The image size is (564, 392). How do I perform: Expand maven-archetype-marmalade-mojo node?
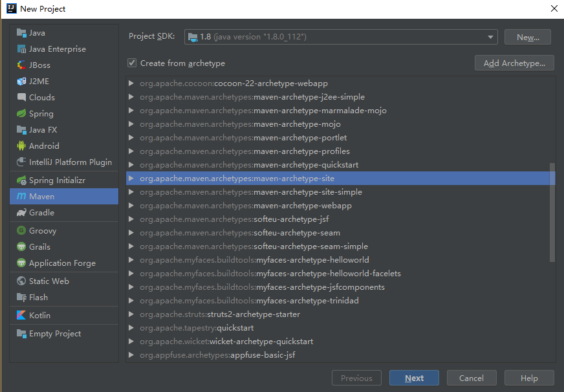pos(131,111)
